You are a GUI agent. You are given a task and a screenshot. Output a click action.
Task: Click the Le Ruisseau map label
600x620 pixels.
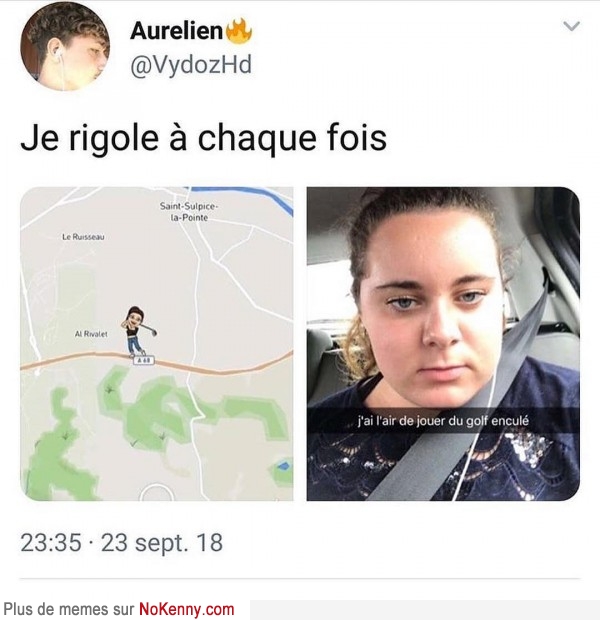83,237
